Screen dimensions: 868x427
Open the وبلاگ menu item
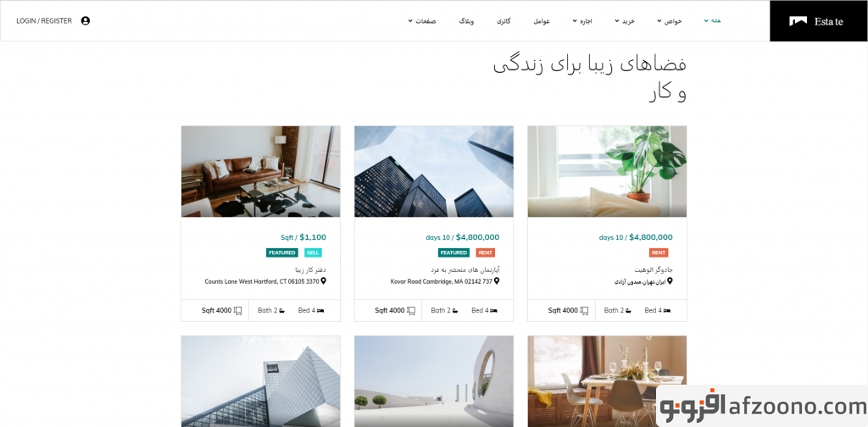click(x=466, y=21)
